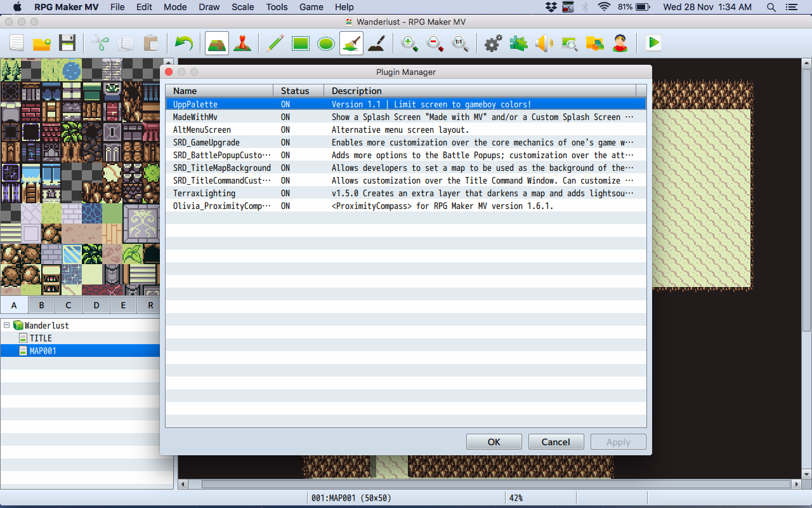Open the Tools menu
The height and width of the screenshot is (508, 812).
[277, 7]
